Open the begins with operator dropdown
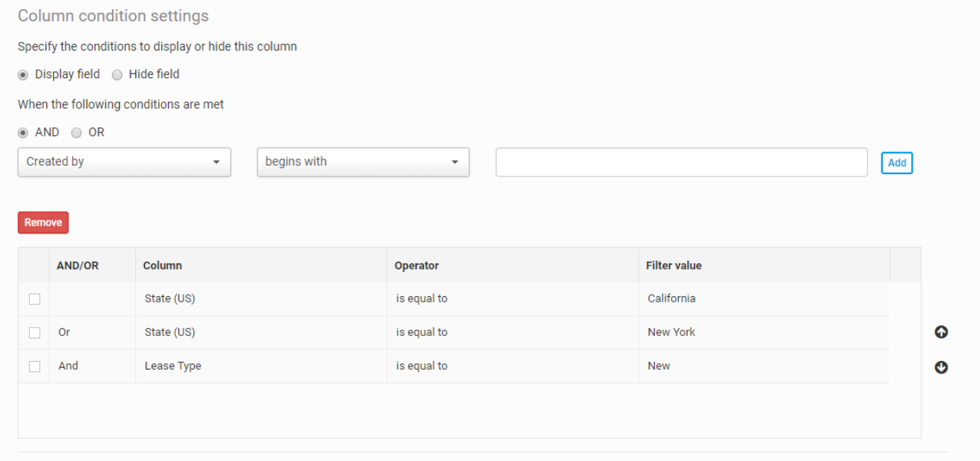This screenshot has height=461, width=980. [363, 163]
